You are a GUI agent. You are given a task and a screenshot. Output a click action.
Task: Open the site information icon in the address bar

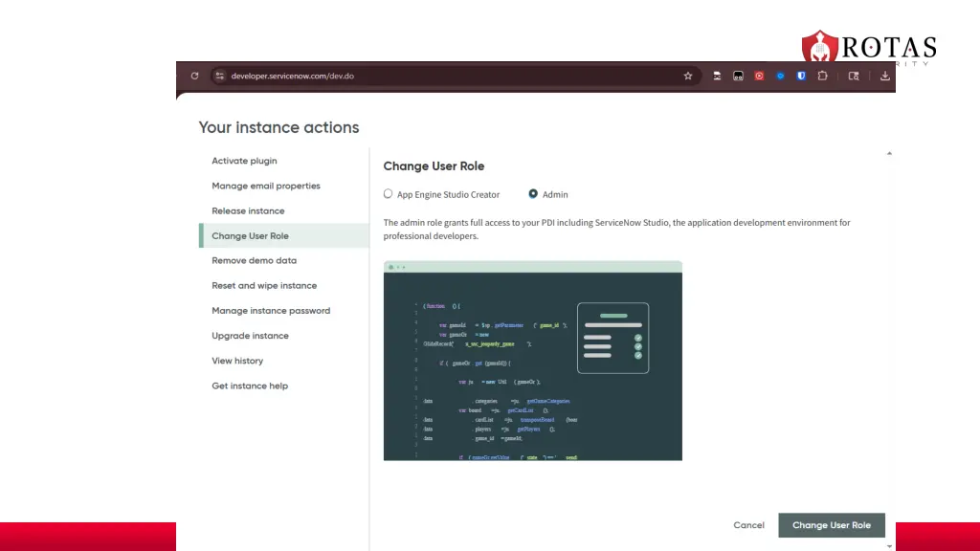click(x=219, y=76)
